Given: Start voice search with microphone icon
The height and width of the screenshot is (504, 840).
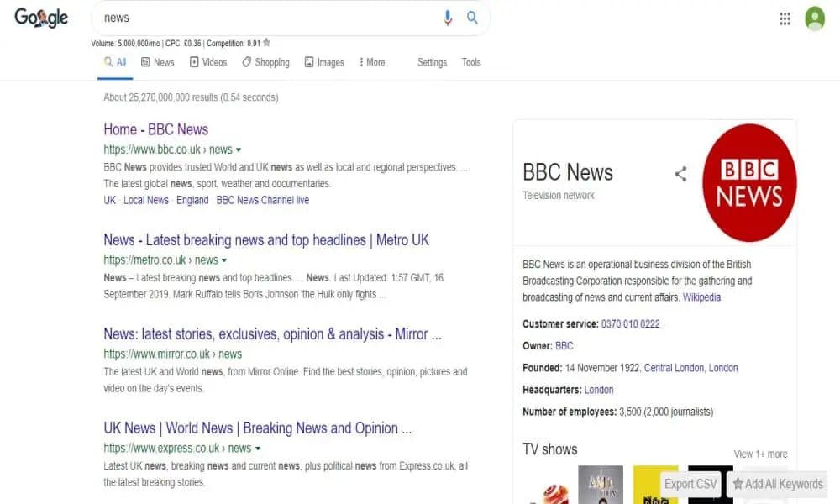Looking at the screenshot, I should [448, 18].
